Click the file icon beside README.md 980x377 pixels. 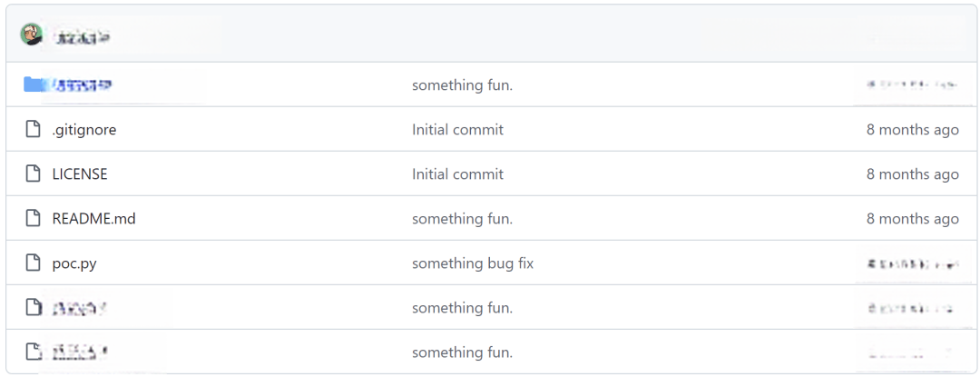(x=34, y=219)
